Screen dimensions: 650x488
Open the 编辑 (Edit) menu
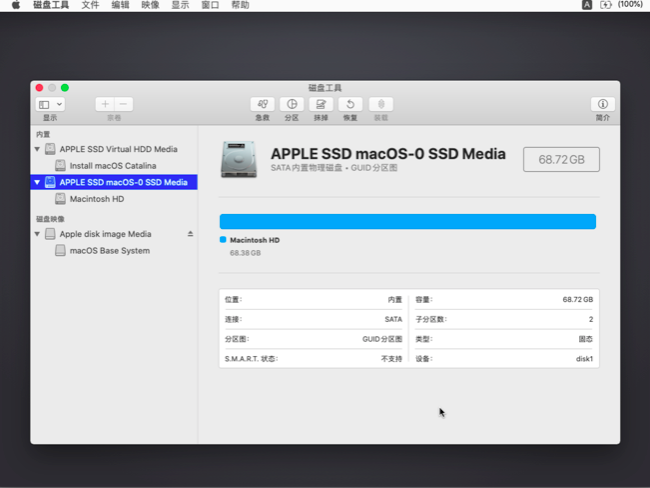(120, 5)
